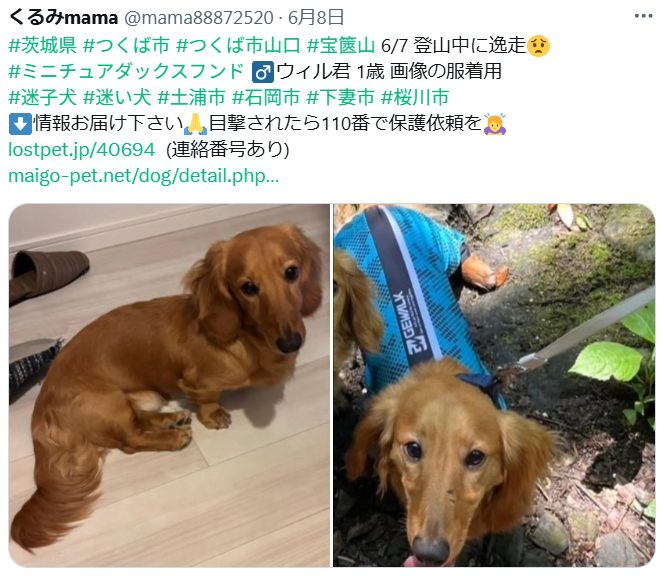665x576 pixels.
Task: Select the #土浦市 hashtag
Action: tap(191, 98)
